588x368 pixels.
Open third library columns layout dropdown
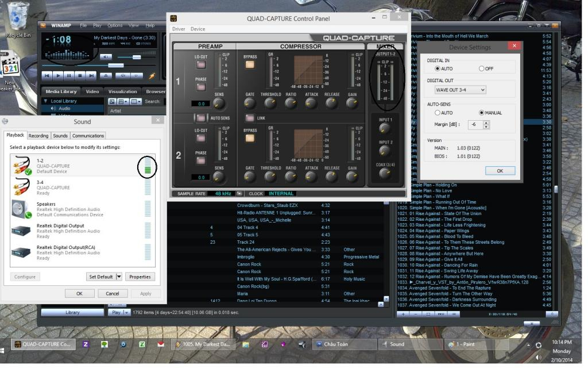(136, 101)
